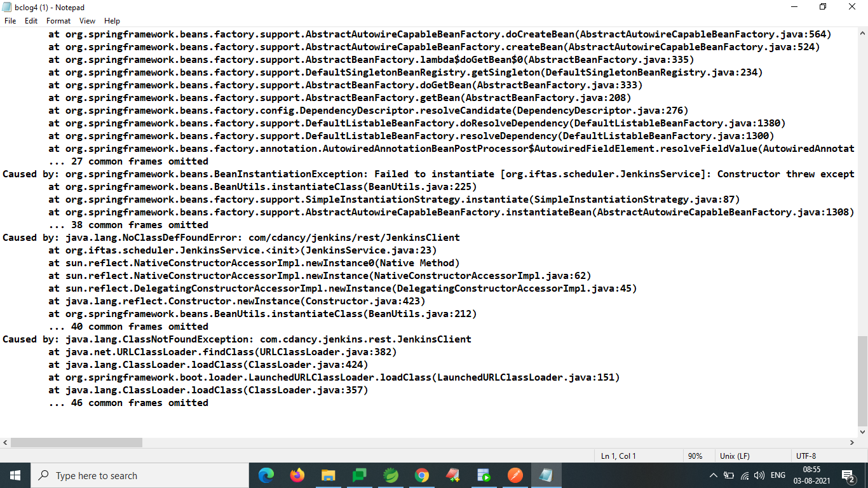
Task: Open the Format menu
Action: click(58, 20)
